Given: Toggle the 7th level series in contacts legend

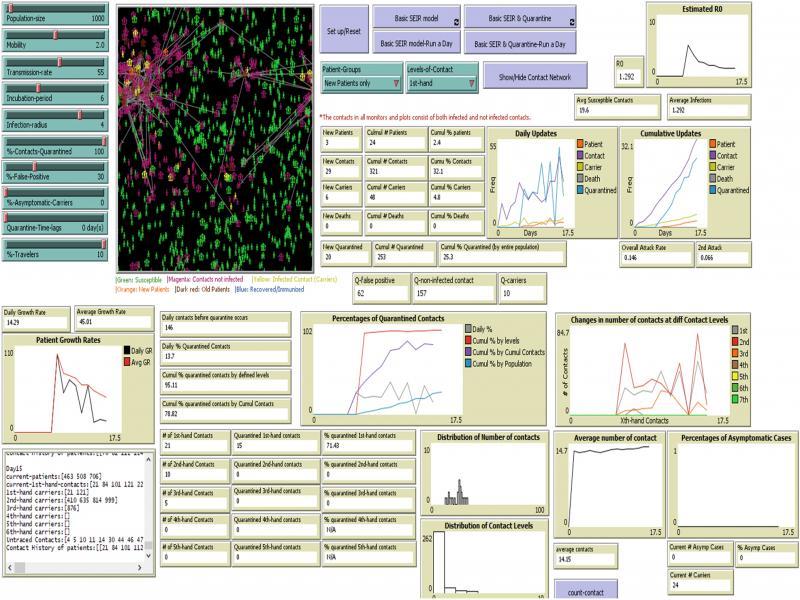Looking at the screenshot, I should 735,398.
